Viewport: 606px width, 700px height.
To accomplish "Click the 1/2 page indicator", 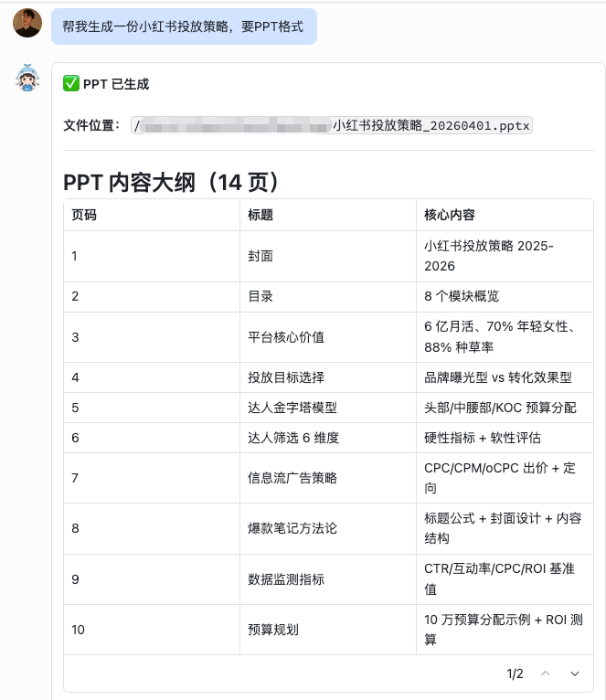I will [x=516, y=673].
